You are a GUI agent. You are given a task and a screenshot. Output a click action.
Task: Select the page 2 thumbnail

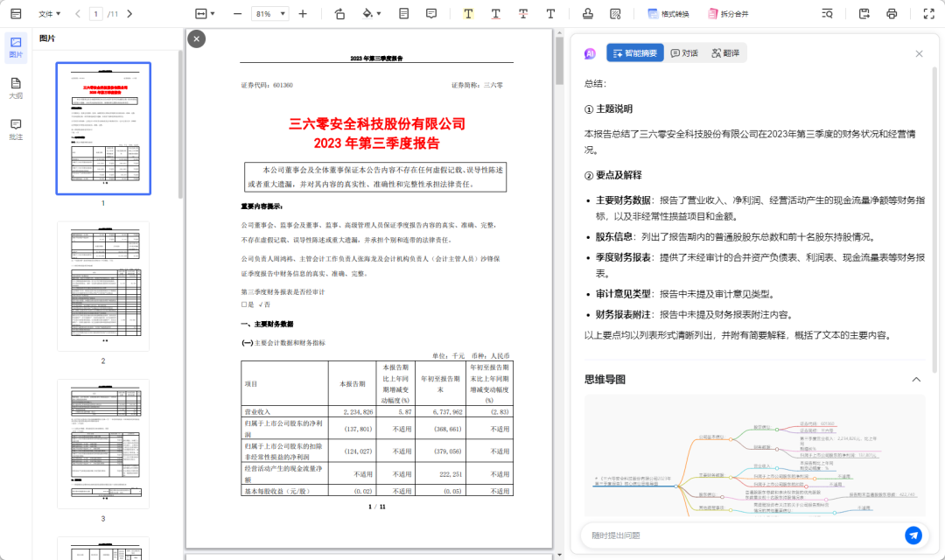pos(103,285)
